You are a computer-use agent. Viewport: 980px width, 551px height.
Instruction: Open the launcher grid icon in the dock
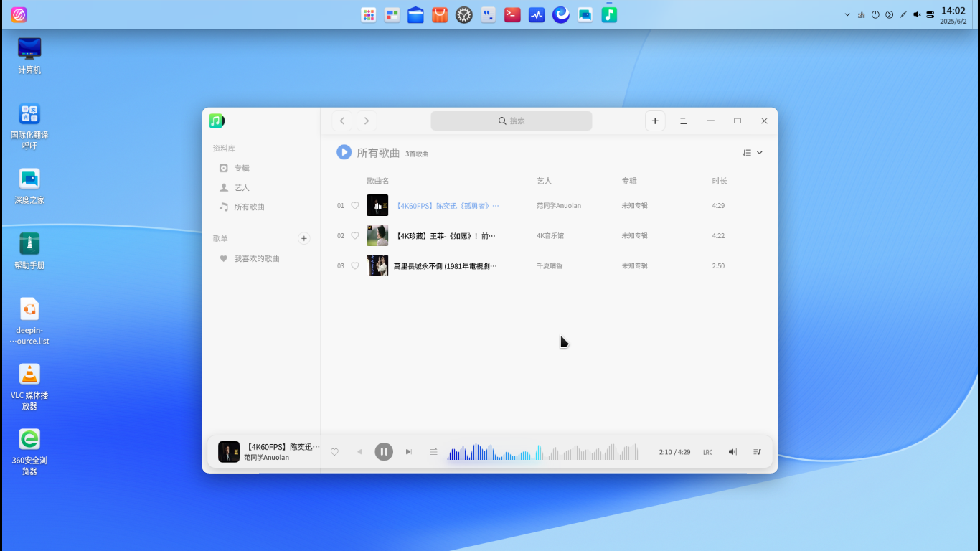pos(368,14)
